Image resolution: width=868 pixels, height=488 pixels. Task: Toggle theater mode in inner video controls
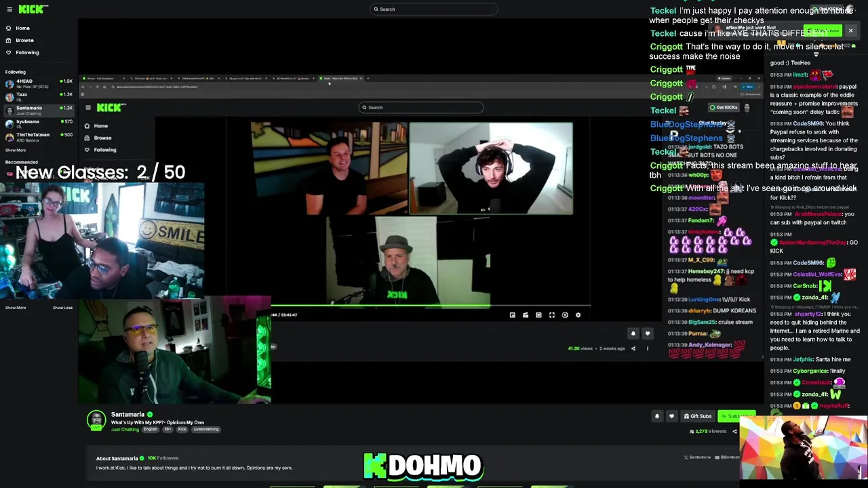point(538,315)
